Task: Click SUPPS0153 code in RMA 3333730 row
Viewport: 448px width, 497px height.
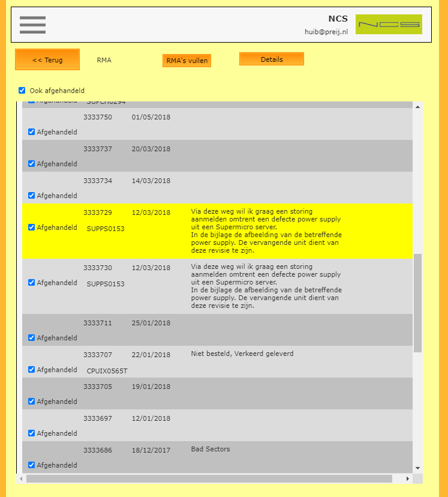Action: 106,284
